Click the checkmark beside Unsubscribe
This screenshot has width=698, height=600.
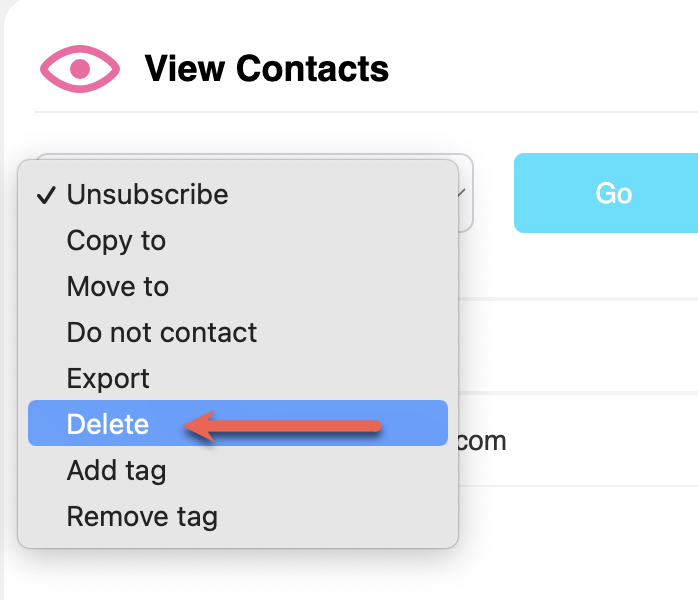tap(46, 195)
